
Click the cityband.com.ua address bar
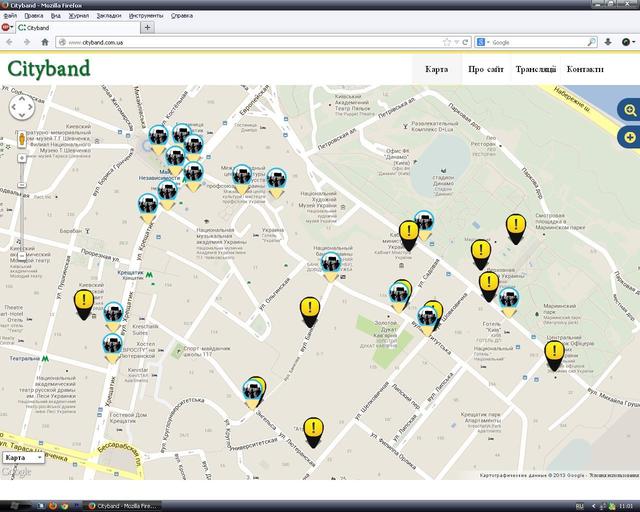coord(253,42)
